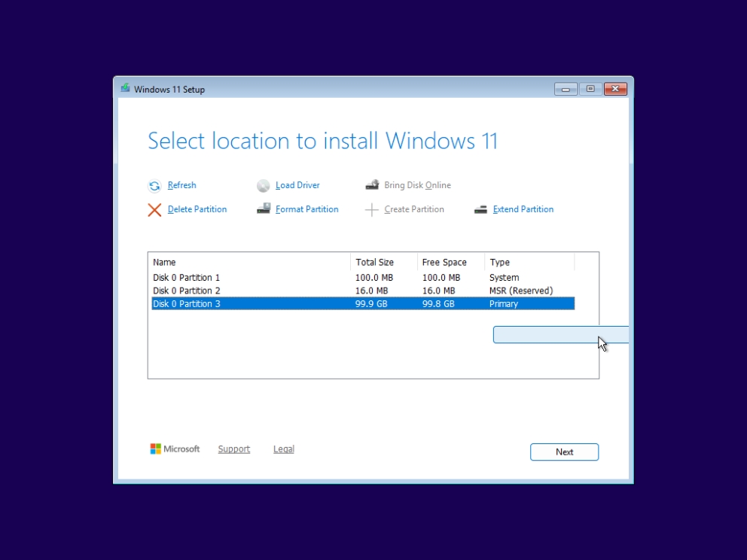
Task: Click the Bring Disk Online link
Action: pyautogui.click(x=417, y=185)
